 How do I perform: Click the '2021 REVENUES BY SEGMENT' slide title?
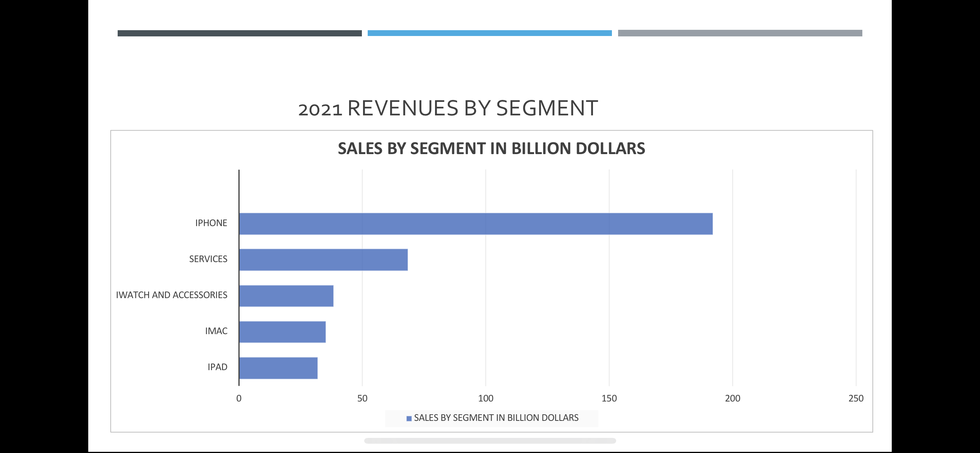(x=448, y=108)
